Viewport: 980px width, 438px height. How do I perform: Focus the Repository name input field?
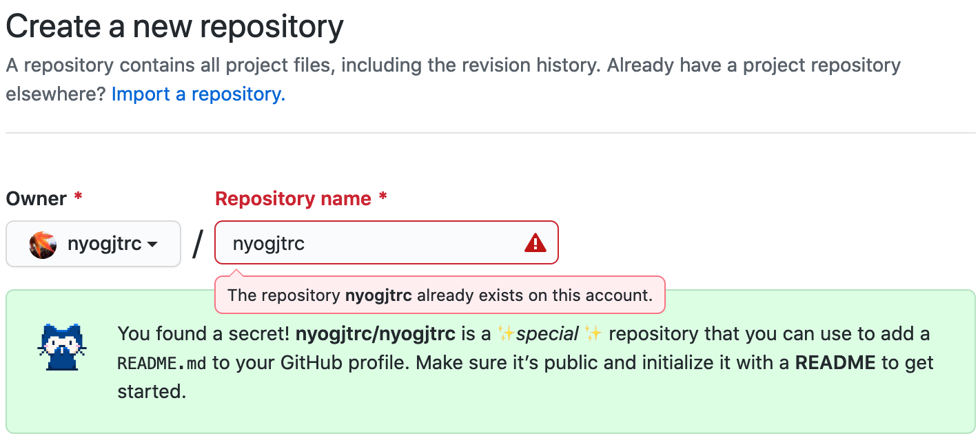pos(372,243)
